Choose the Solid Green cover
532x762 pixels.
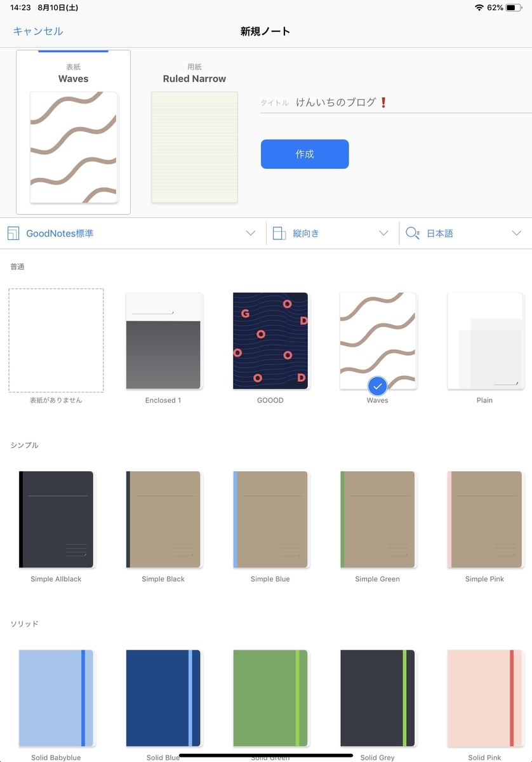coord(270,698)
